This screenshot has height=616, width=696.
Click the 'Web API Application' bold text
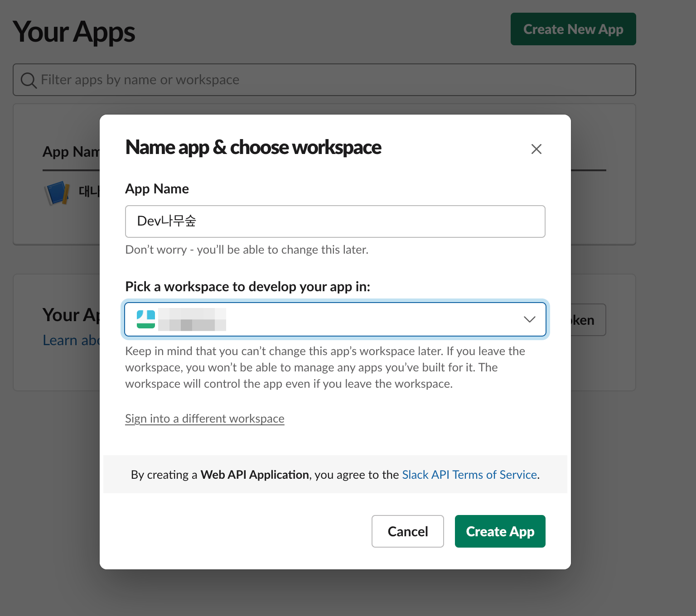click(255, 475)
